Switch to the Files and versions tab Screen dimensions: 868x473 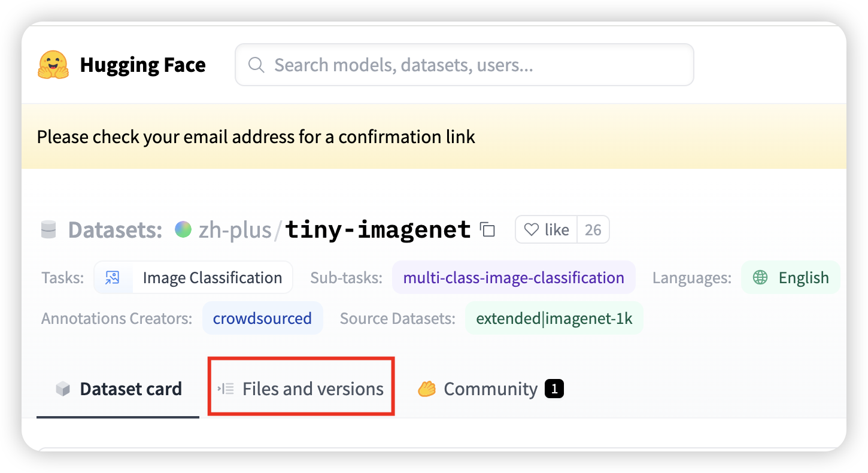pos(301,388)
